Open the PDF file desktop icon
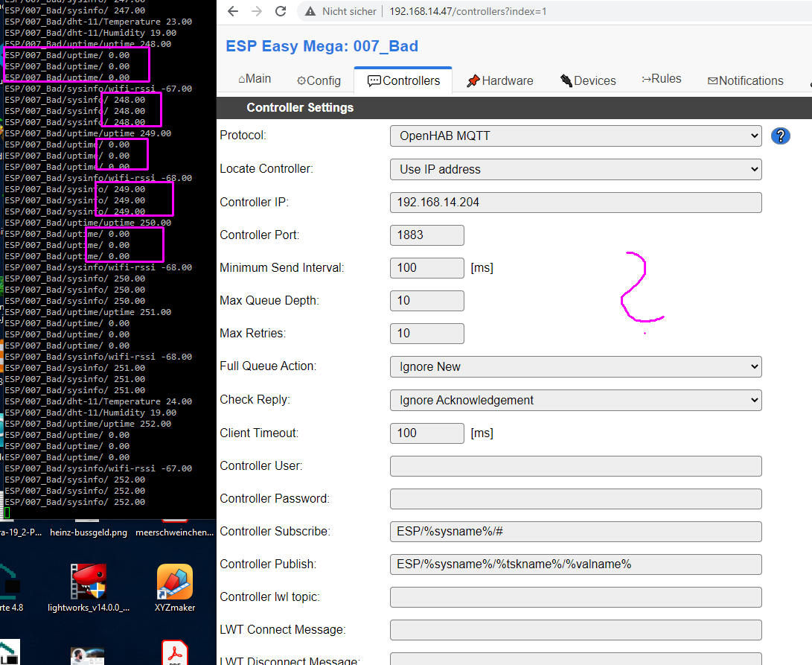Viewport: 812px width, 665px height. coord(175,652)
